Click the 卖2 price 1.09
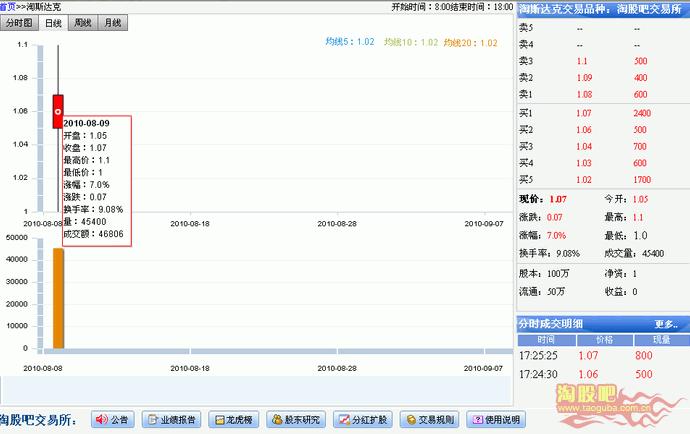Screen dimensions: 690x434 point(584,78)
